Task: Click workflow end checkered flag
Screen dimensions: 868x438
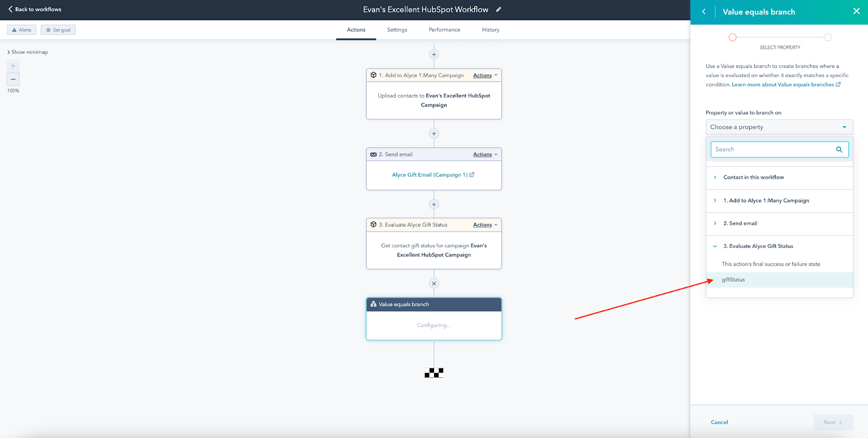Action: (434, 373)
